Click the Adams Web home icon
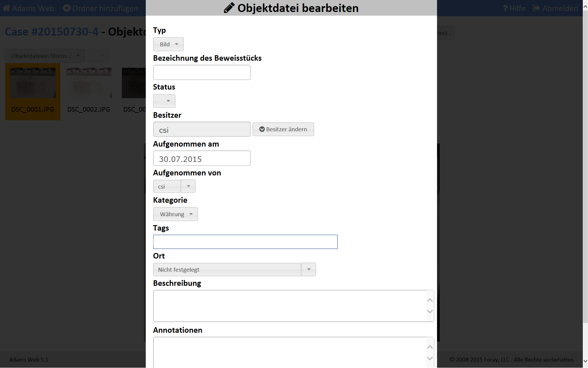Image resolution: width=588 pixels, height=368 pixels. (6, 8)
